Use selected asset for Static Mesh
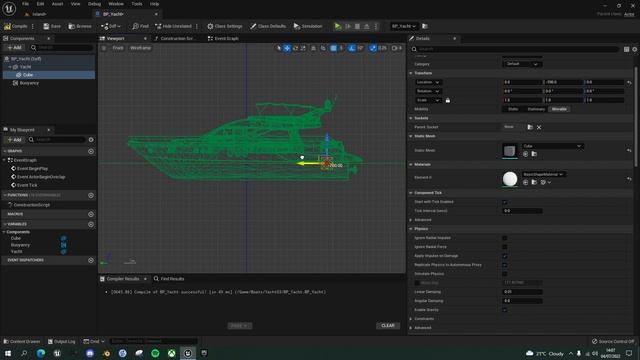The image size is (640, 360). tap(525, 154)
